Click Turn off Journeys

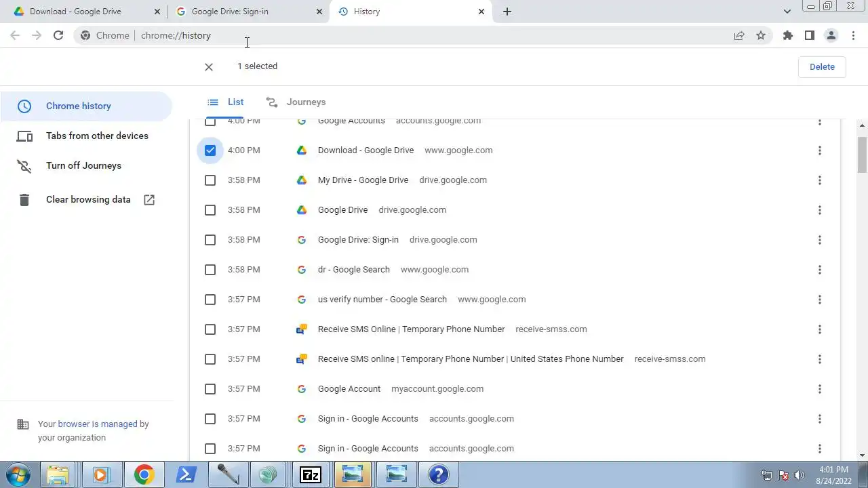click(86, 166)
